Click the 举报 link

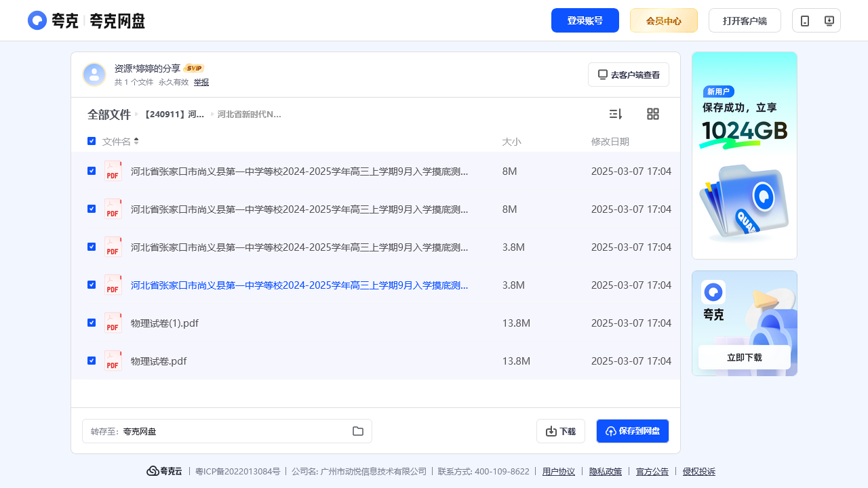tap(201, 82)
